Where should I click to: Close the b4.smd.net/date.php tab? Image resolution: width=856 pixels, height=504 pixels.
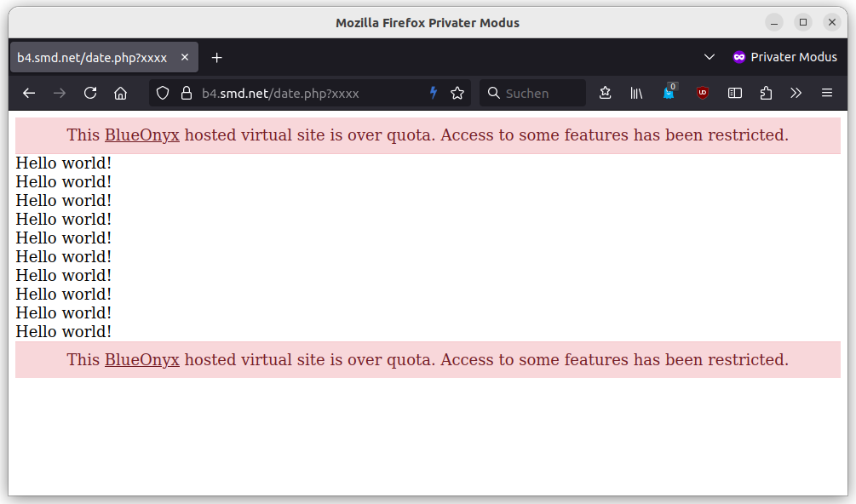tap(185, 57)
